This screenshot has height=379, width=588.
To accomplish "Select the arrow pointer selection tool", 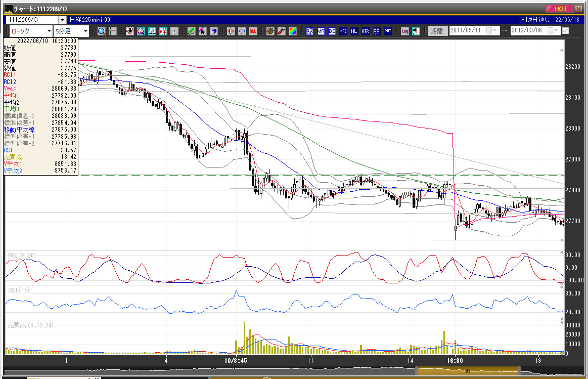I will tap(203, 31).
